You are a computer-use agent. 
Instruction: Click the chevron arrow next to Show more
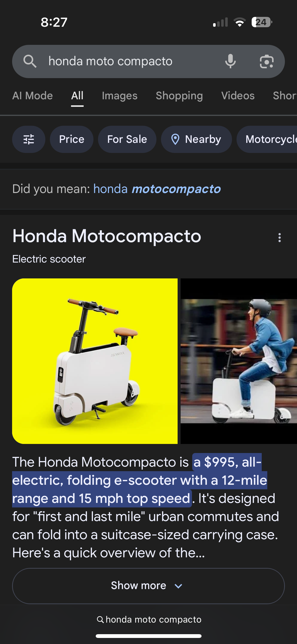(x=178, y=586)
